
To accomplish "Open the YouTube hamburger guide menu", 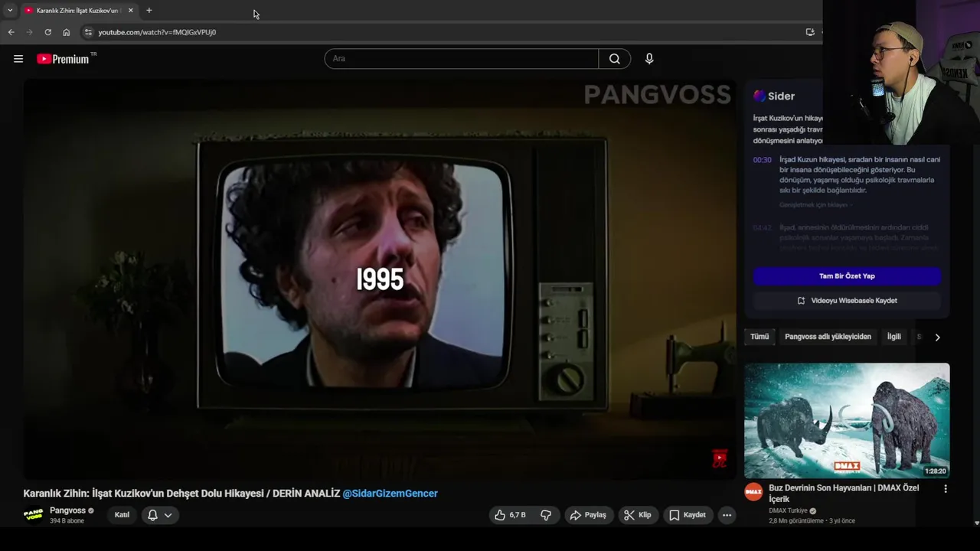I will 18,59.
